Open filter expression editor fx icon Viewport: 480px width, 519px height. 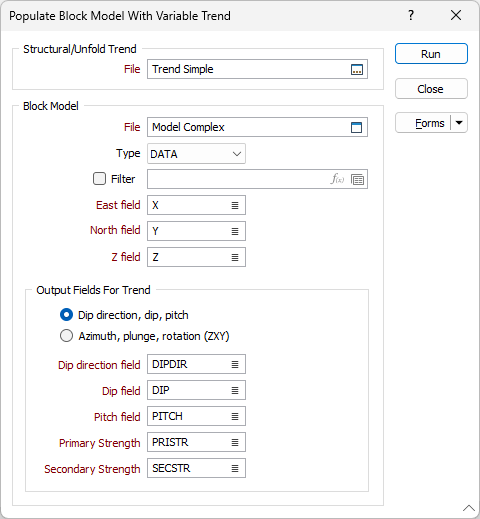pyautogui.click(x=337, y=179)
